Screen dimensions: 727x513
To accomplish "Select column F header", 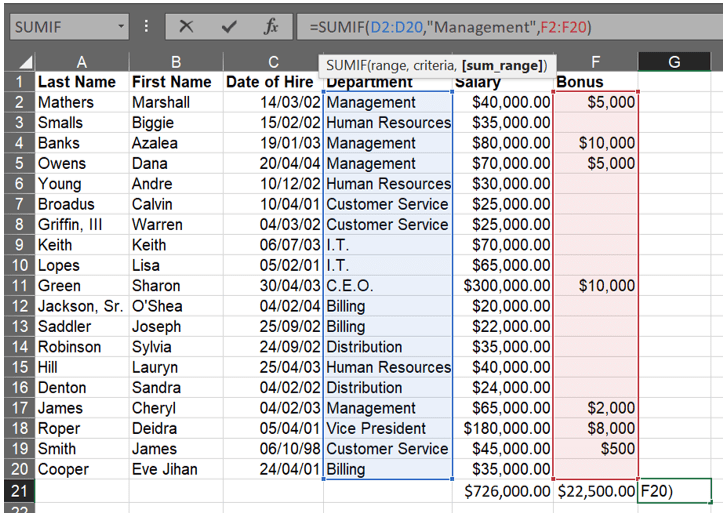I will point(595,62).
